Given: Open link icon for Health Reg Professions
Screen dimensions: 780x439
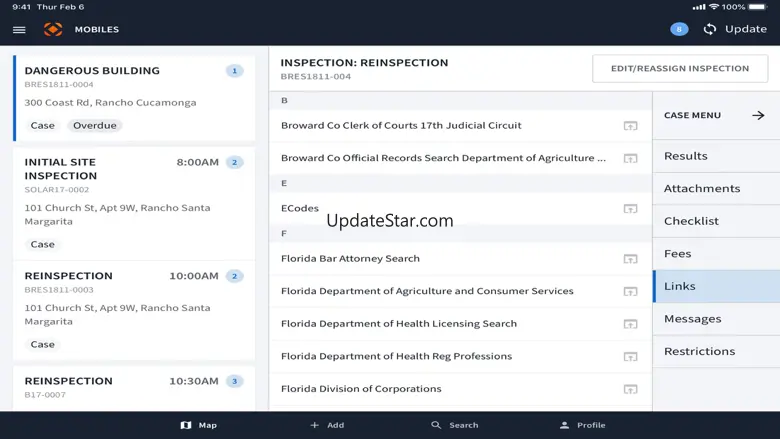Looking at the screenshot, I should point(630,356).
